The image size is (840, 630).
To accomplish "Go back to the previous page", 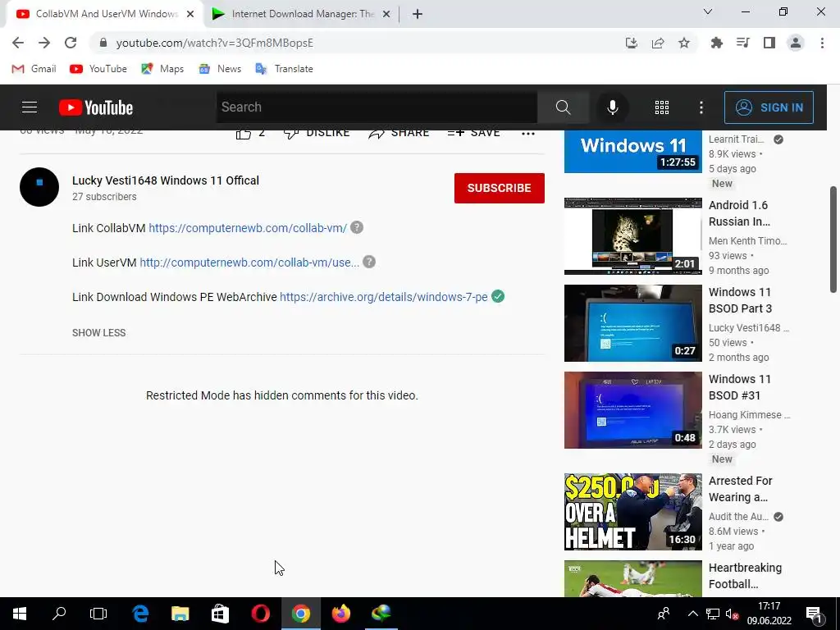I will (18, 43).
